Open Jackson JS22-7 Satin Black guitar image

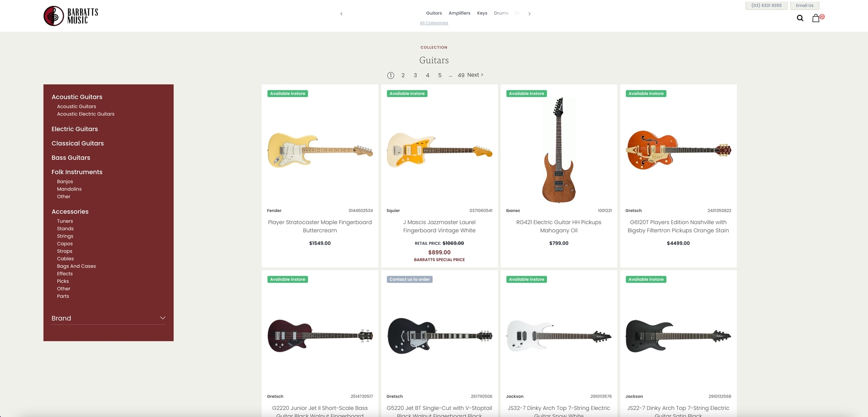678,336
